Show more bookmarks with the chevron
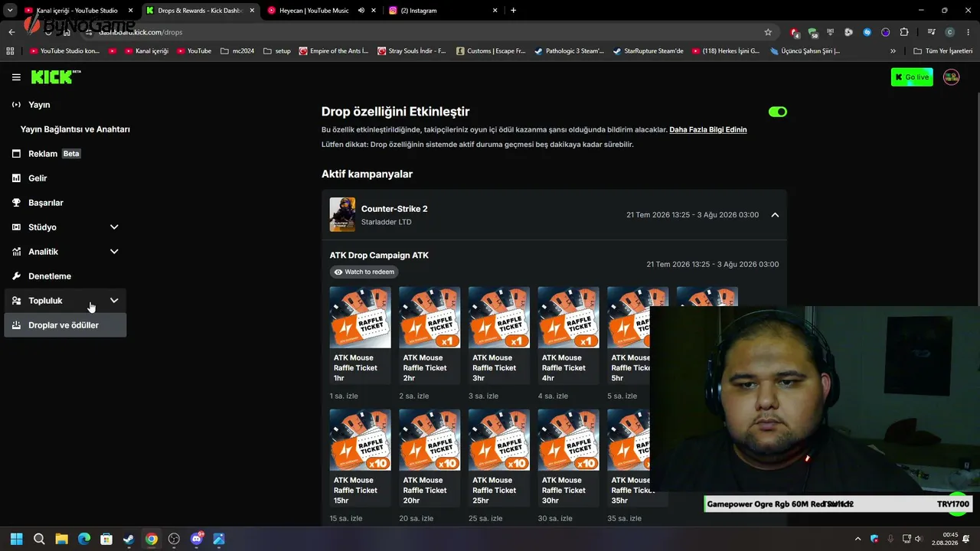The height and width of the screenshot is (551, 980). (x=893, y=51)
